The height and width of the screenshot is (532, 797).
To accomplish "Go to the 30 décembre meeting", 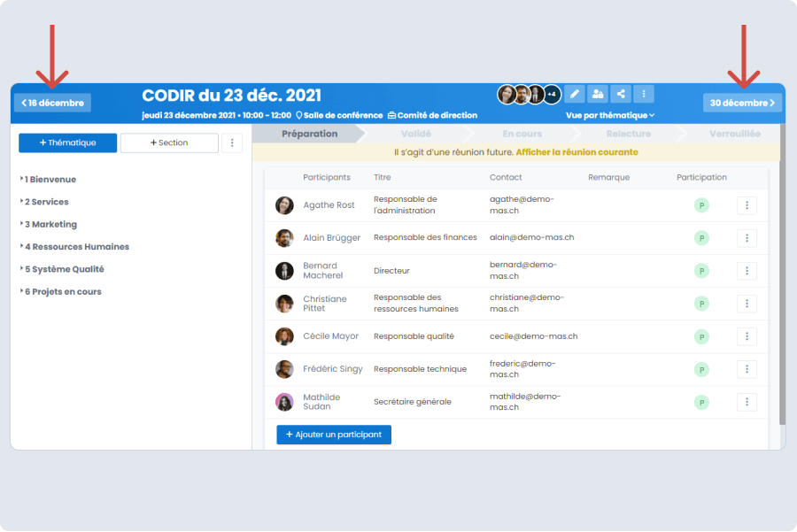I will tap(742, 103).
